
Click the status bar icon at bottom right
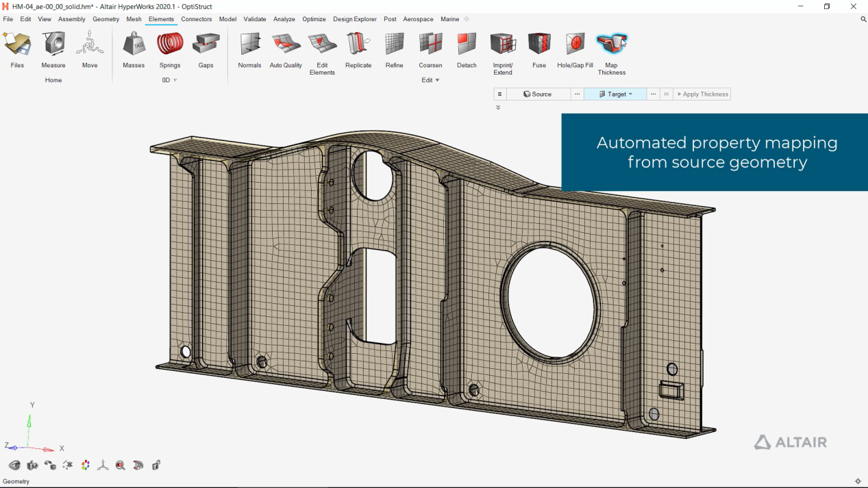point(858,481)
